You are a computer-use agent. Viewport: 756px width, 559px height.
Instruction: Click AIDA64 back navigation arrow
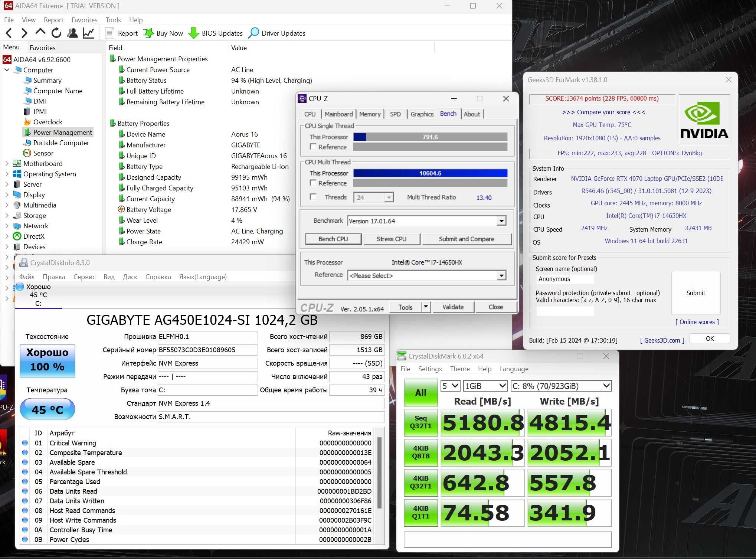point(9,33)
